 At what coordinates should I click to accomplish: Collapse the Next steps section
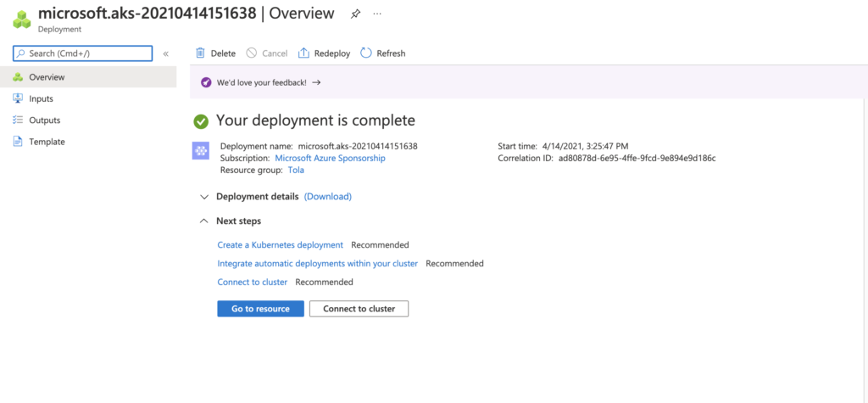[205, 221]
